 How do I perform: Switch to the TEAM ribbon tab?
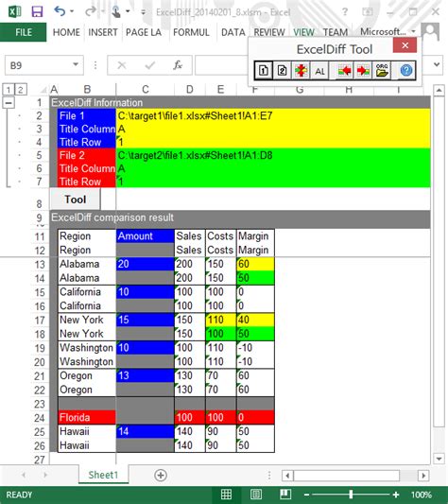pyautogui.click(x=336, y=32)
